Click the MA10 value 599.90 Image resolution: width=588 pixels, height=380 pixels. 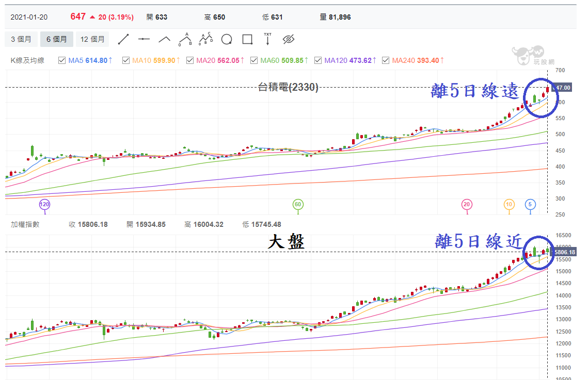pos(164,60)
